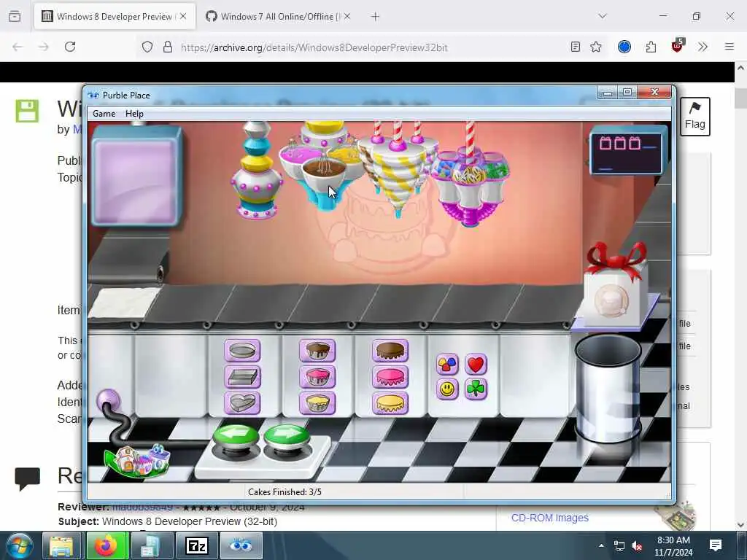The width and height of the screenshot is (747, 560).
Task: Flag this archive item
Action: (695, 116)
